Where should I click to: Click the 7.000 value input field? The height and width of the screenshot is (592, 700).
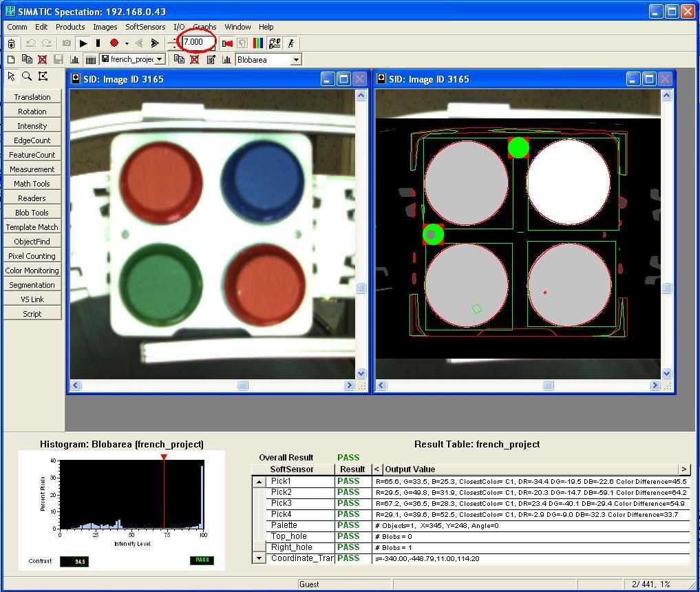tap(197, 43)
